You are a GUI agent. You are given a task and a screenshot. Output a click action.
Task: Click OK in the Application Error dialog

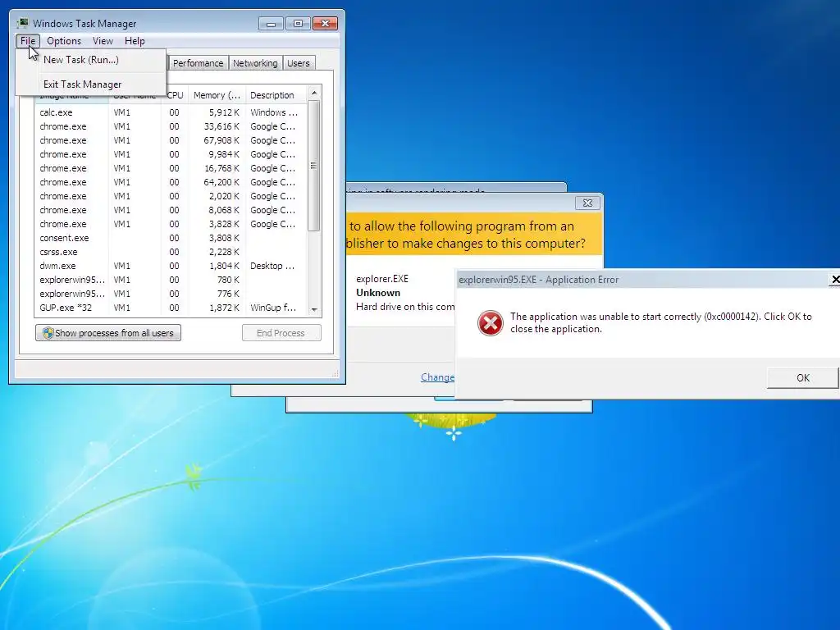tap(802, 377)
